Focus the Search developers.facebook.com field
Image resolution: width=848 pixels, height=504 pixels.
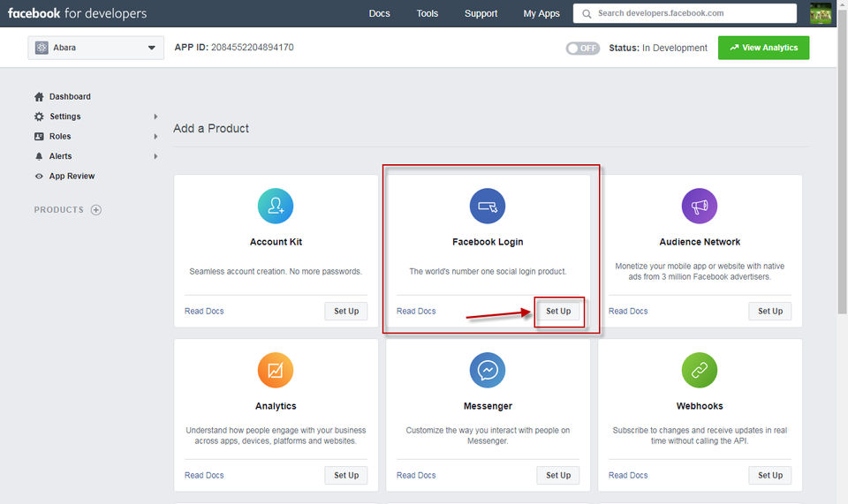(x=688, y=13)
